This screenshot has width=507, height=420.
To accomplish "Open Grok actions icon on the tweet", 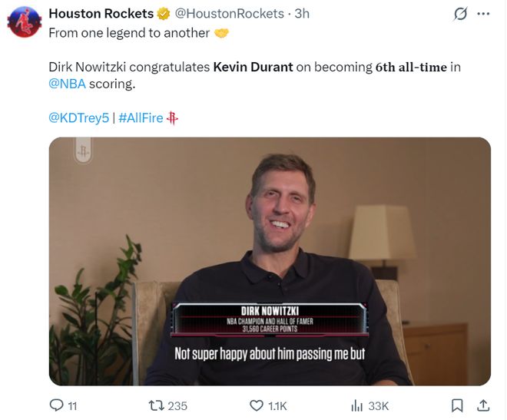I will 461,15.
